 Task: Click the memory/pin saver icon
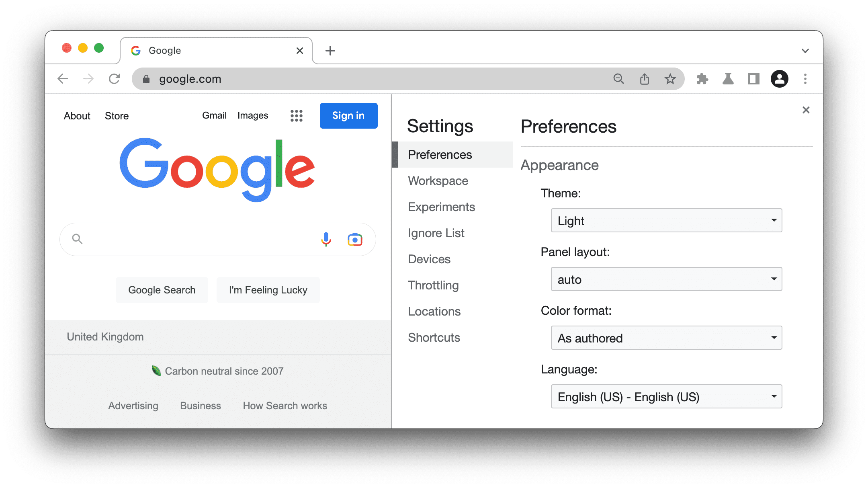(729, 78)
